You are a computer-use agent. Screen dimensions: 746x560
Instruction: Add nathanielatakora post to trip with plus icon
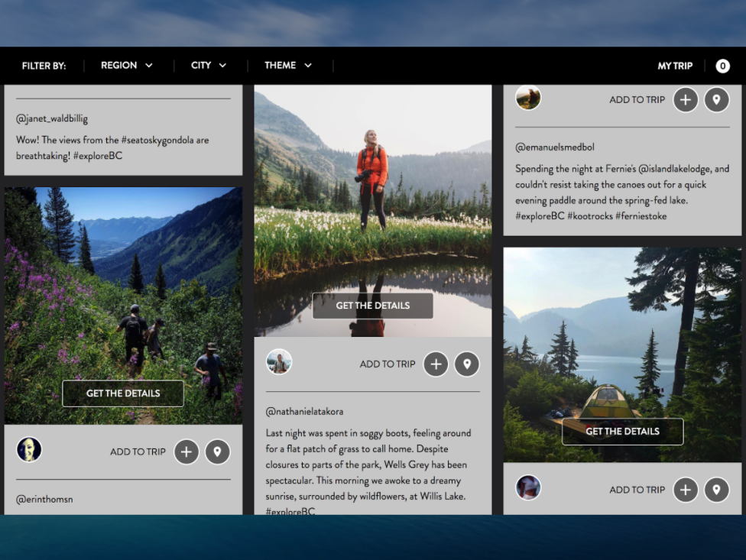[436, 364]
